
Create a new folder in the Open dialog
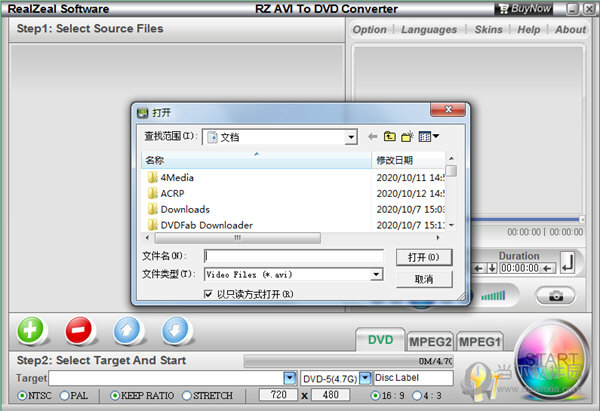tap(407, 136)
